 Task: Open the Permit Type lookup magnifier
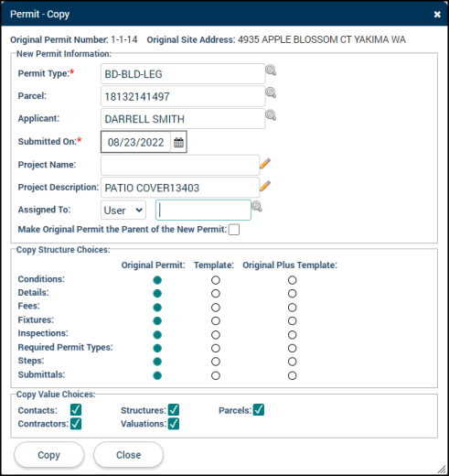[x=271, y=70]
